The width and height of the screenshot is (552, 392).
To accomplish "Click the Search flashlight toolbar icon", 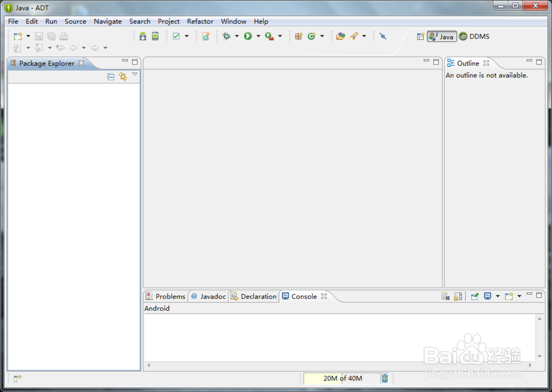I will pyautogui.click(x=354, y=36).
